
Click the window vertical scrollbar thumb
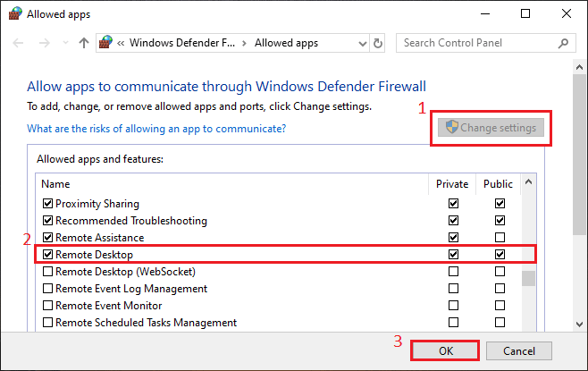point(580,155)
